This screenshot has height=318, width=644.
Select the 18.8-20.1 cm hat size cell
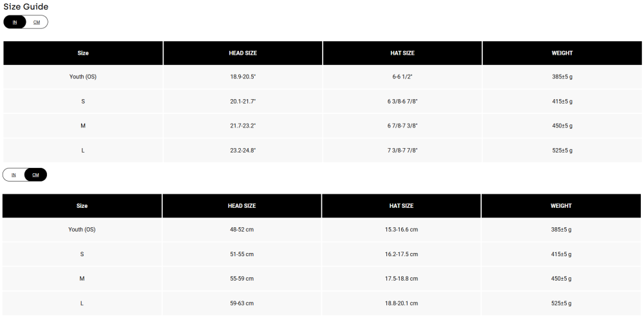click(401, 303)
